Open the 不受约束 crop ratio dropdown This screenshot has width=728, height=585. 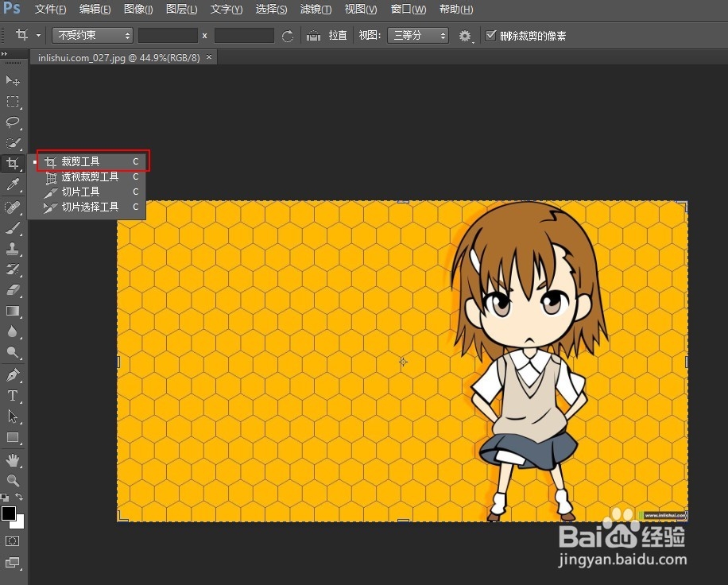(x=92, y=35)
